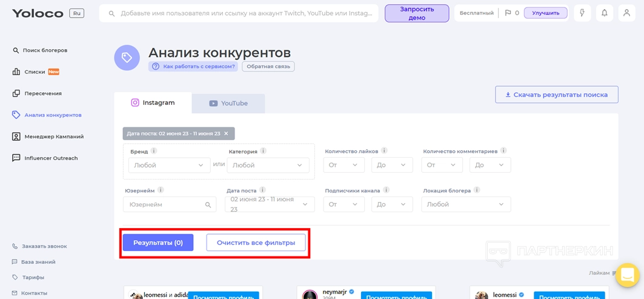Open the subscribers От dropdown
644x299 pixels.
(x=344, y=204)
